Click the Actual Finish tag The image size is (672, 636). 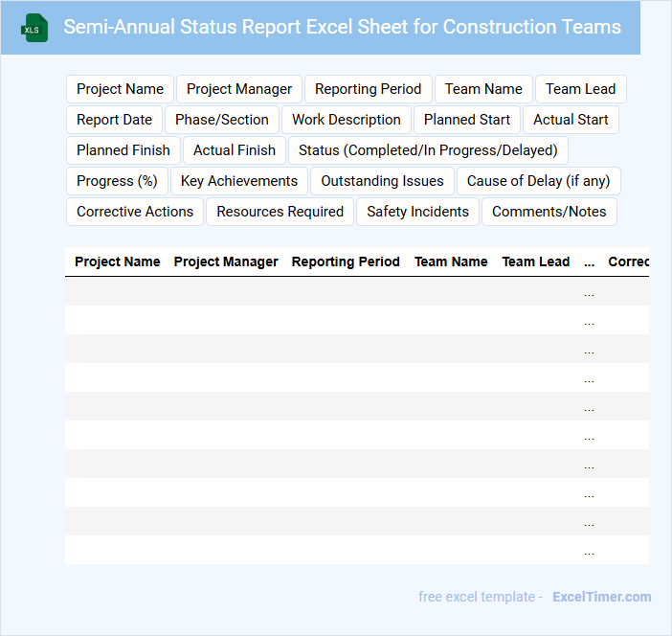(234, 150)
